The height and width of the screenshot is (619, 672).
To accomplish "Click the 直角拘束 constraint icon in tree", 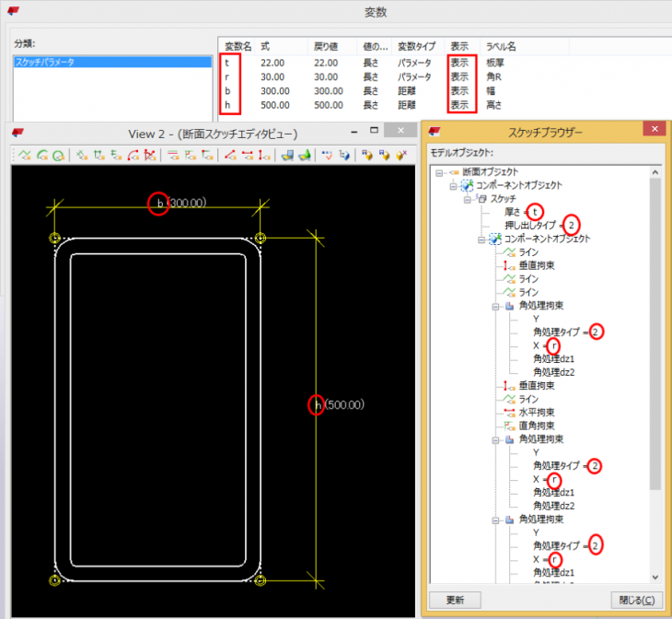I will coord(509,426).
